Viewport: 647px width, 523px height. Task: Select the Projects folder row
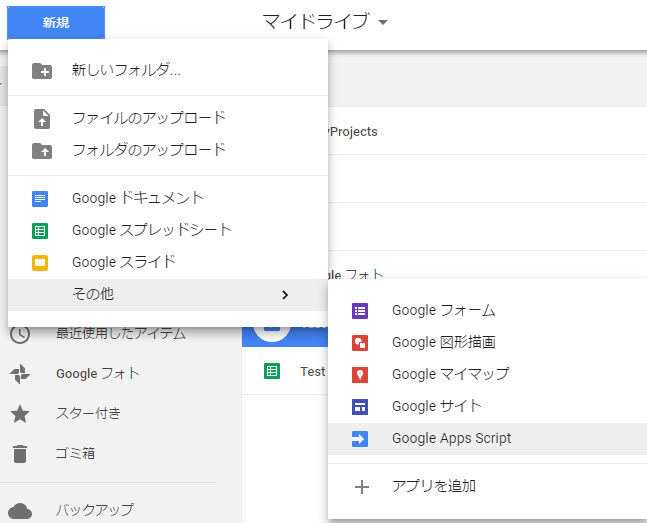[487, 131]
